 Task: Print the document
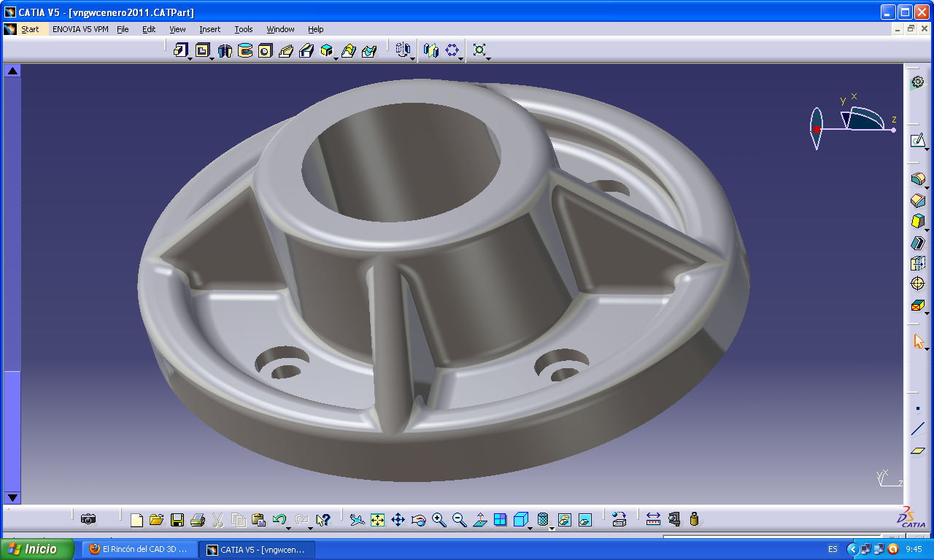point(197,520)
